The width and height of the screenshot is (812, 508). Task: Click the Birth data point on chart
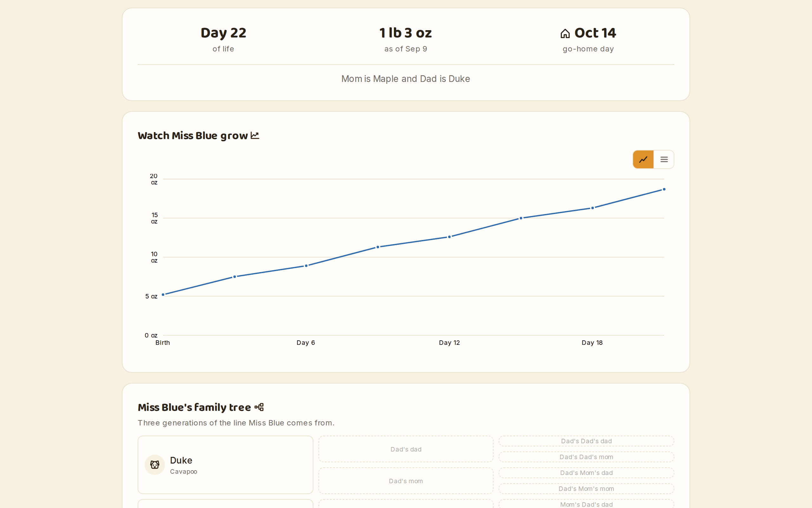point(163,295)
